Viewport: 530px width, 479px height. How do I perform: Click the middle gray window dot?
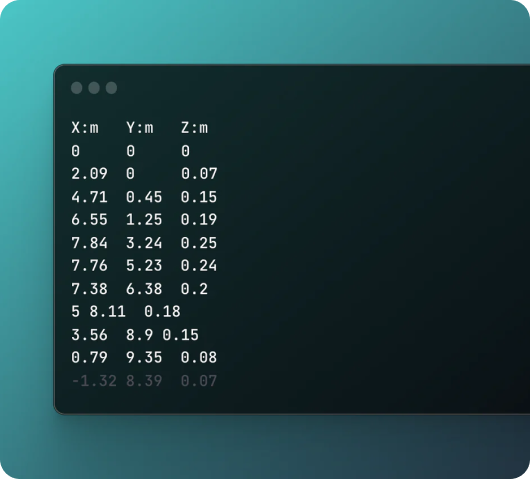point(94,88)
